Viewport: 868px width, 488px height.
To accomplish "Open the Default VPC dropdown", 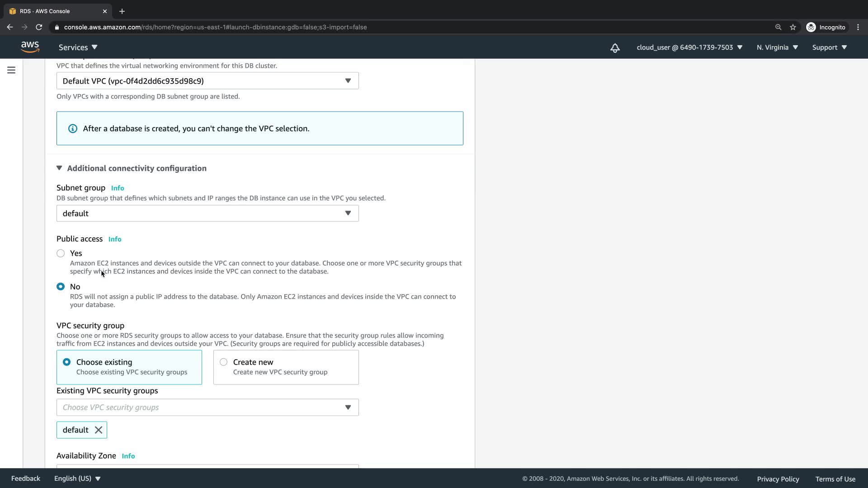I will 208,81.
